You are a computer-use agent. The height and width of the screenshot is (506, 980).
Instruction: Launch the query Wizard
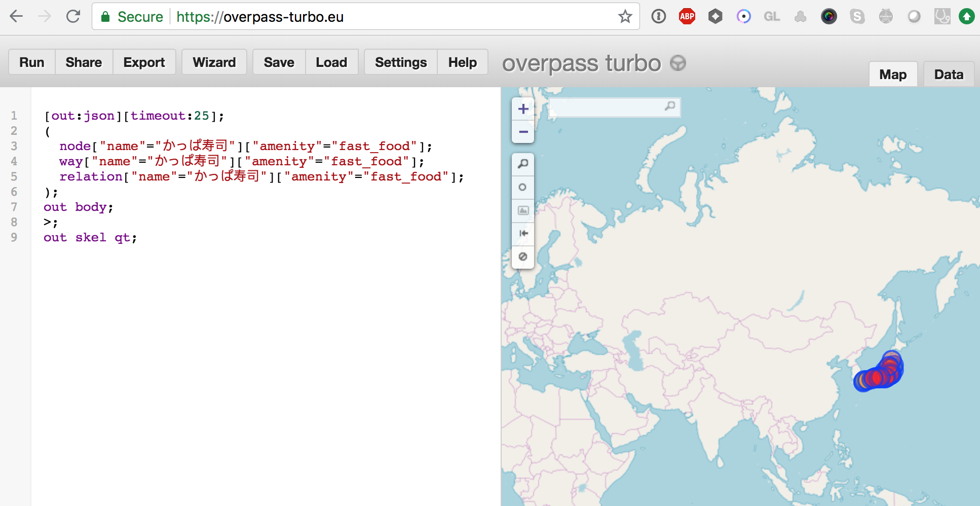(214, 62)
